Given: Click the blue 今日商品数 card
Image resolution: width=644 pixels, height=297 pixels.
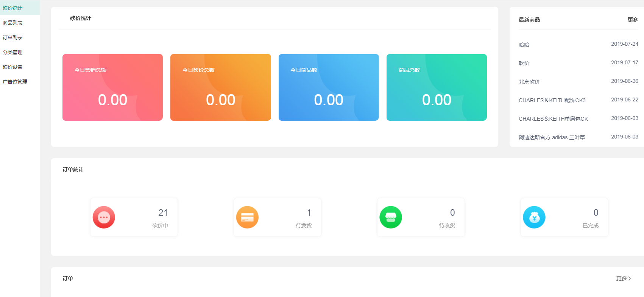Looking at the screenshot, I should click(329, 87).
